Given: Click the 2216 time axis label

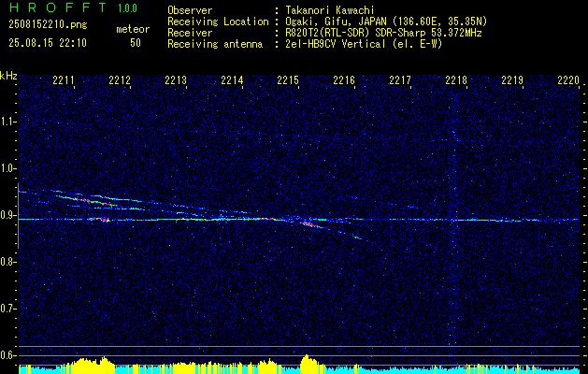Looking at the screenshot, I should 344,79.
